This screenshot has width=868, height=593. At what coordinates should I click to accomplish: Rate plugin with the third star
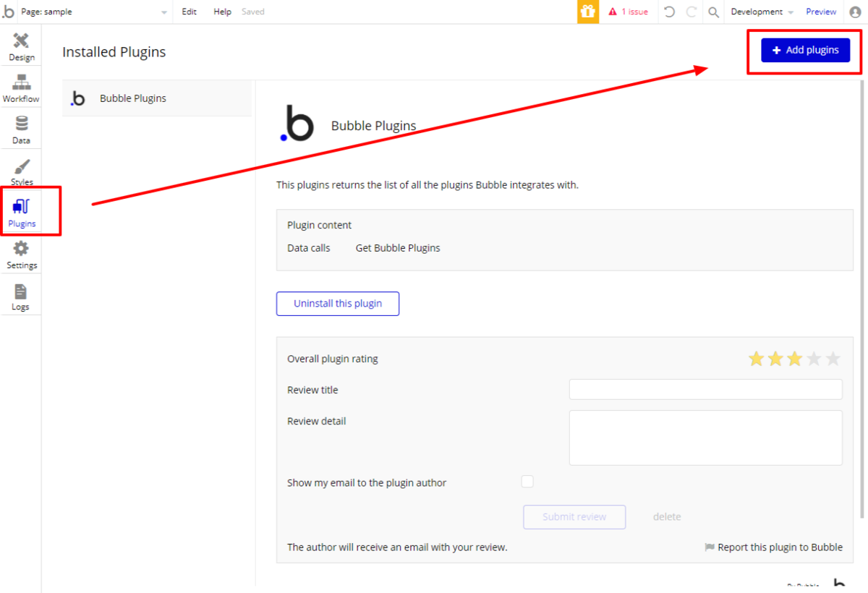tap(794, 359)
